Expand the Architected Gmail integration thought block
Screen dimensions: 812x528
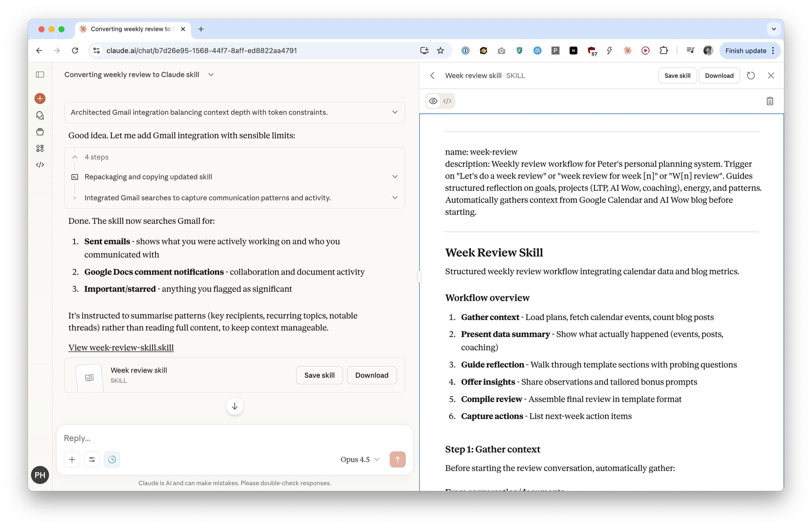click(395, 112)
